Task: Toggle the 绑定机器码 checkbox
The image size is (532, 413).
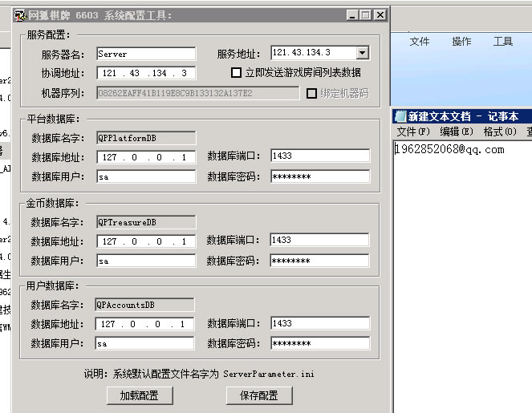Action: coord(312,93)
